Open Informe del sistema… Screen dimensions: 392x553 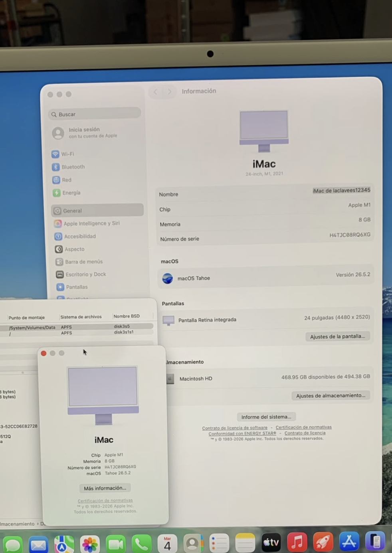[x=266, y=417]
